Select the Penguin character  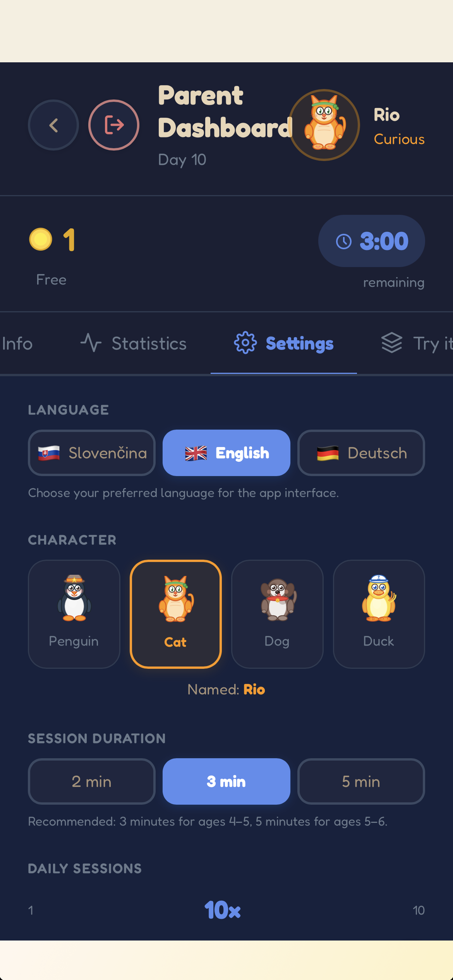click(74, 614)
